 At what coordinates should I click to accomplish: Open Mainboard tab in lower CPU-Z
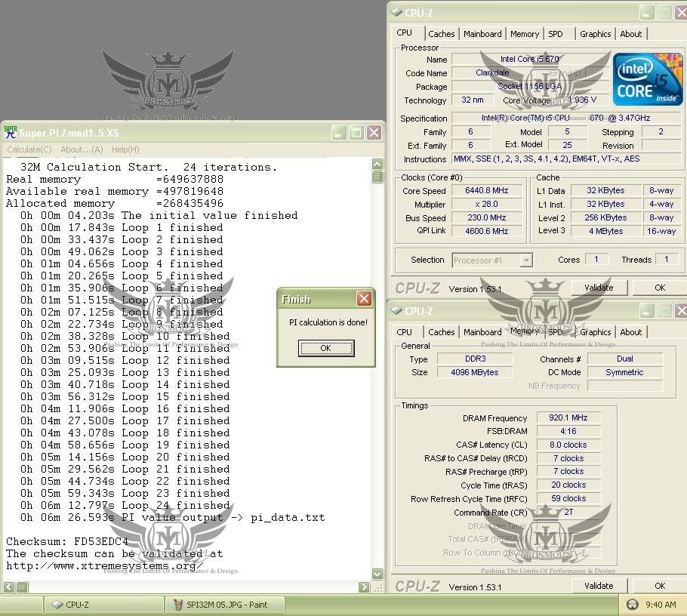482,332
